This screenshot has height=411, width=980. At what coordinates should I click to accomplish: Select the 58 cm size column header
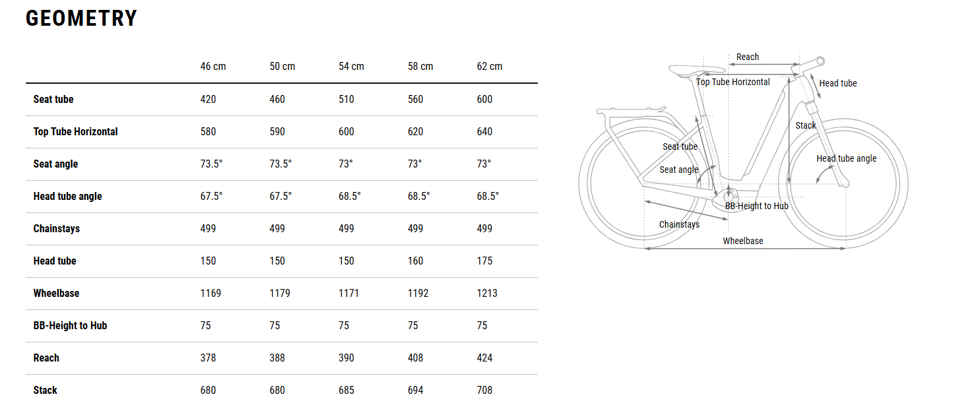(x=420, y=67)
